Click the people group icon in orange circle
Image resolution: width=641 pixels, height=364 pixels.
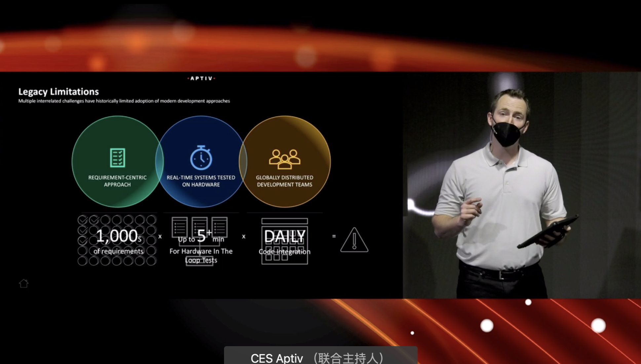coord(284,159)
